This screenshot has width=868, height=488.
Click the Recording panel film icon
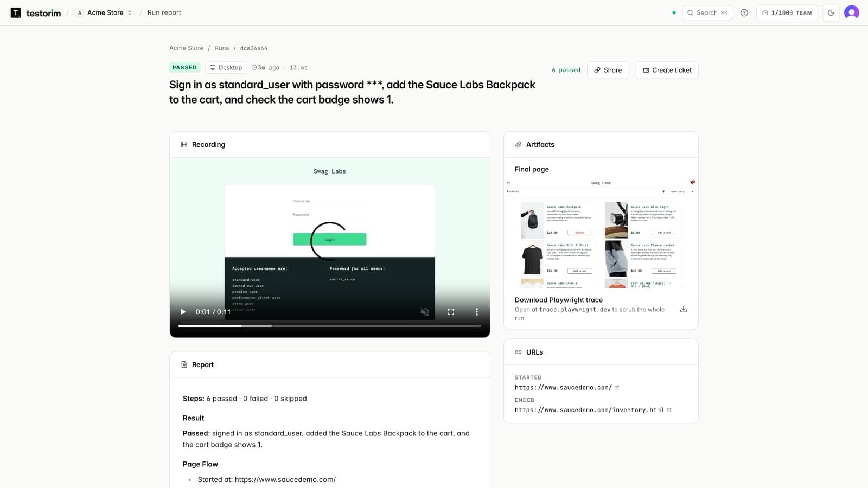[184, 145]
